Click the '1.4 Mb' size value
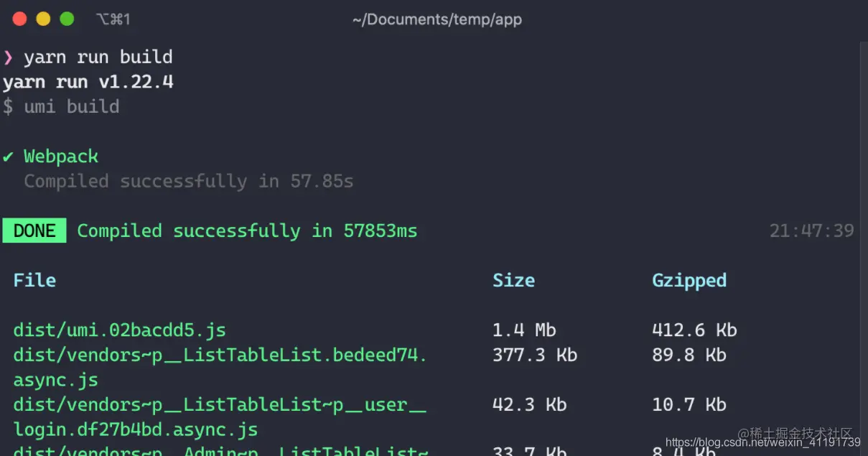The height and width of the screenshot is (456, 868). [524, 330]
